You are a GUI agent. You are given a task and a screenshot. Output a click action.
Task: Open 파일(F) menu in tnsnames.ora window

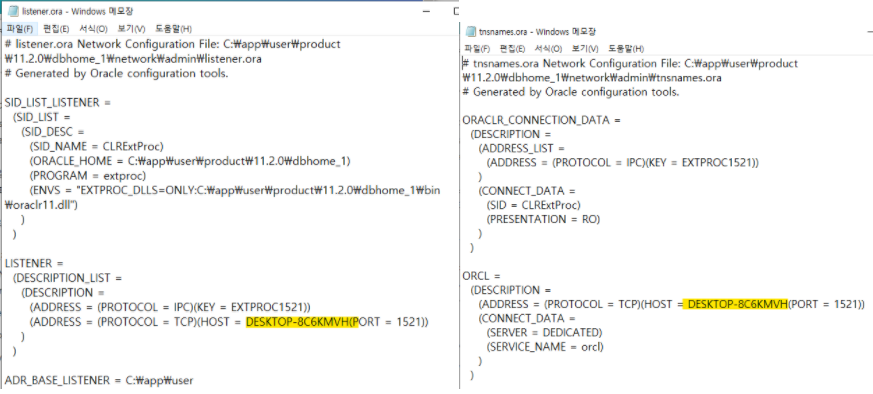click(x=477, y=49)
